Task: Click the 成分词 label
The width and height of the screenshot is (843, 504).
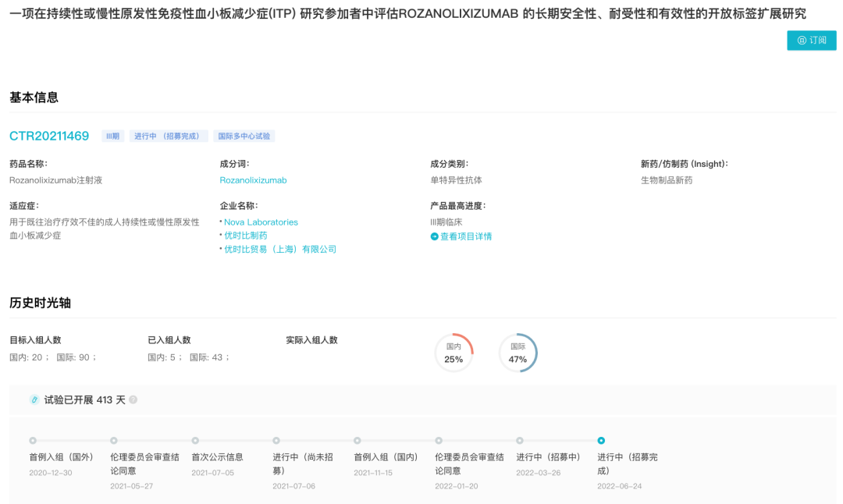Action: pos(234,164)
